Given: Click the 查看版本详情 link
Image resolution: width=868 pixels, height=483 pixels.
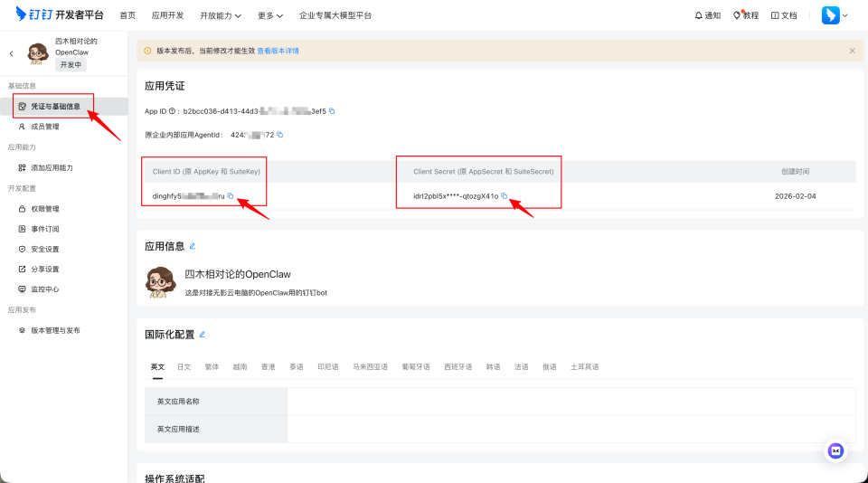Looking at the screenshot, I should tap(278, 51).
